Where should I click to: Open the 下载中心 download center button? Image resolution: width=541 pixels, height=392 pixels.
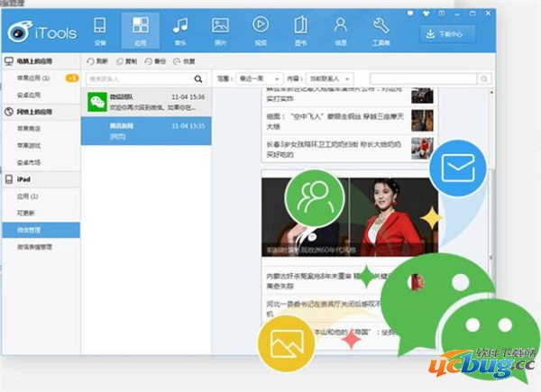click(453, 32)
